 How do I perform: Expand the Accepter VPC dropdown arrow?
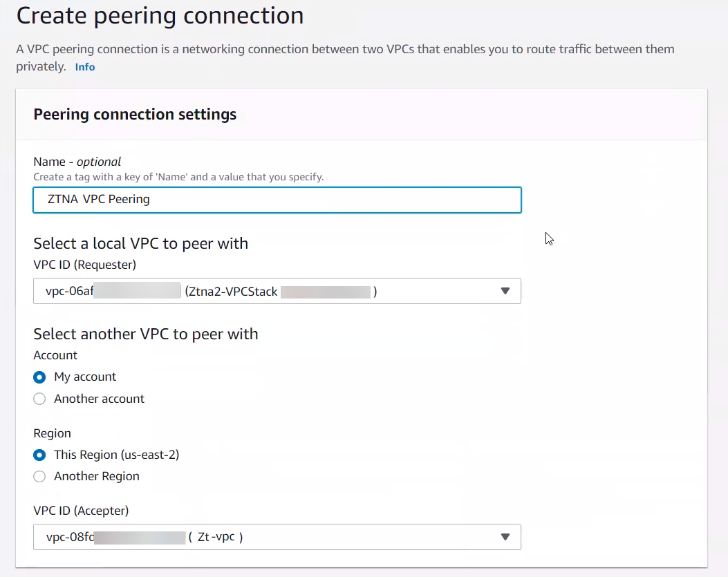coord(505,537)
